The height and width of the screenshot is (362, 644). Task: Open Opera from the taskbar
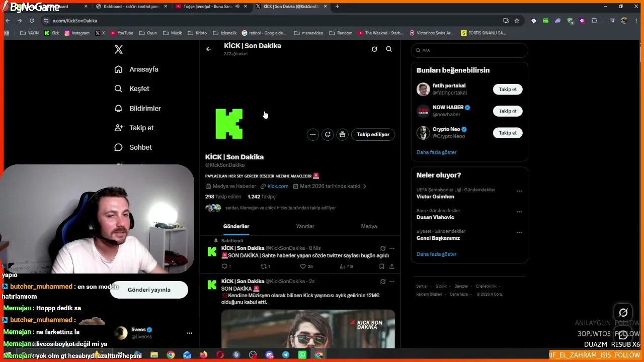(220, 355)
